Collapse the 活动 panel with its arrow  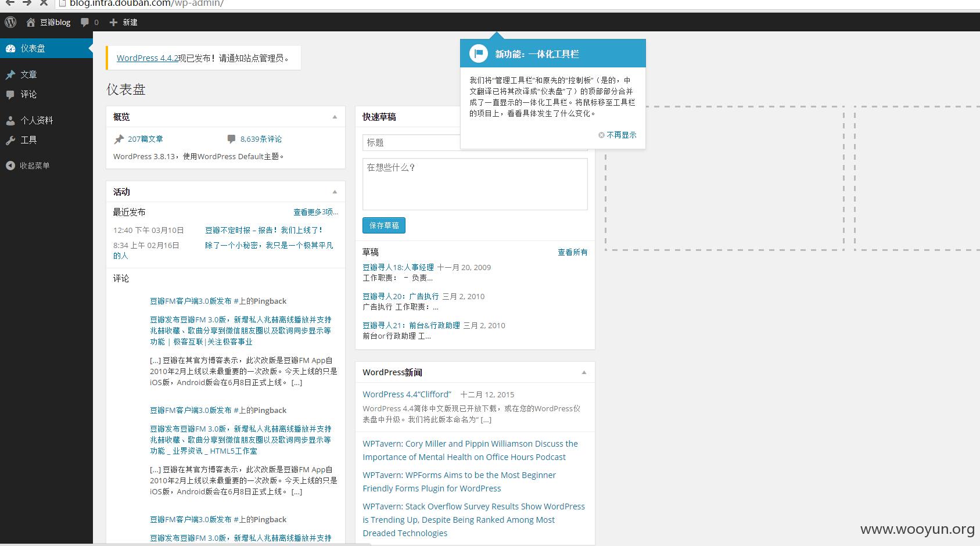point(335,192)
